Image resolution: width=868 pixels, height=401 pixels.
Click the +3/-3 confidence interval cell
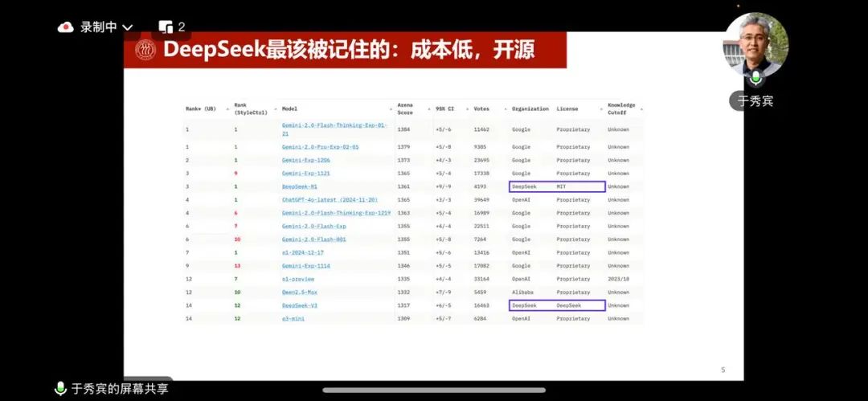tap(444, 200)
